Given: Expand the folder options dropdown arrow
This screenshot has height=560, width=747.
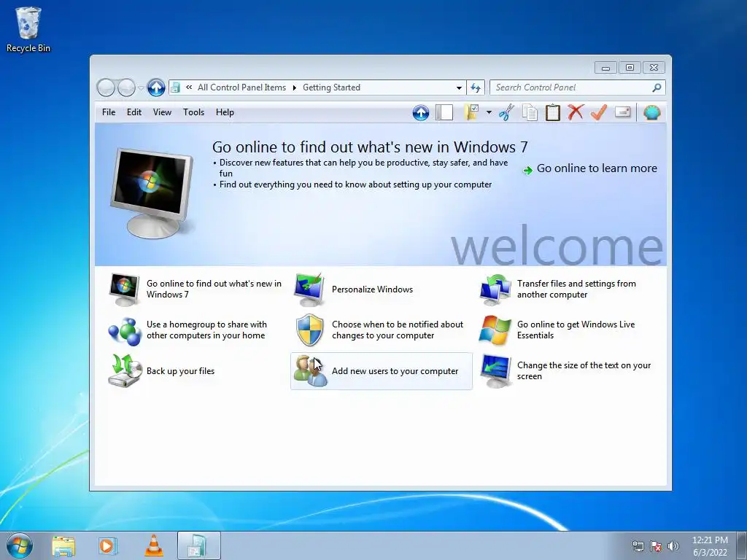Looking at the screenshot, I should (x=489, y=113).
